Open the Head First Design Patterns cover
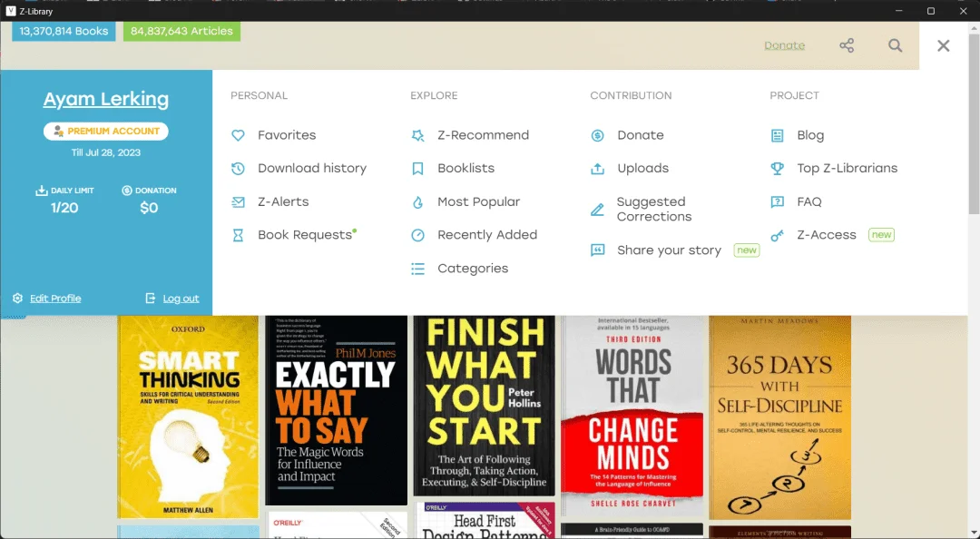This screenshot has width=980, height=539. coord(485,520)
